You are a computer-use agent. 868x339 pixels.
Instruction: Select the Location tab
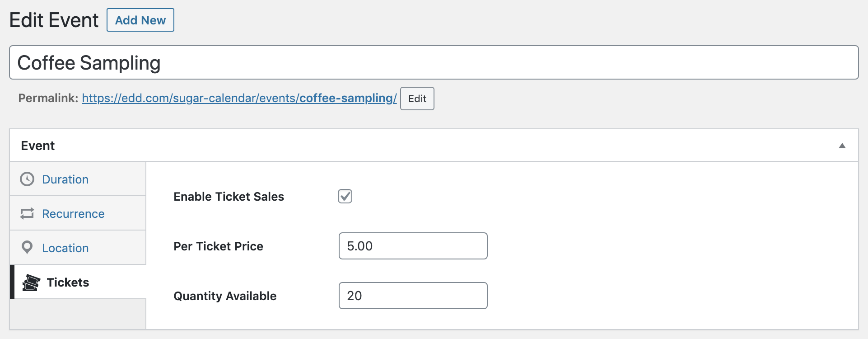tap(78, 248)
